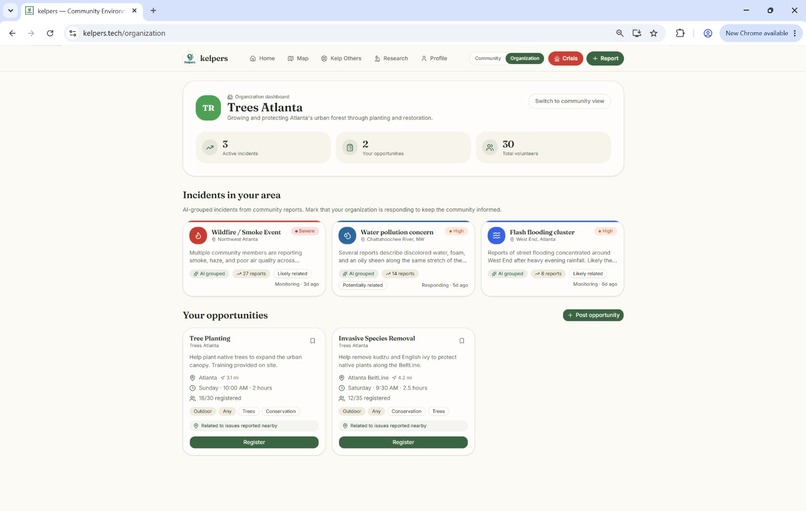This screenshot has height=511, width=806.
Task: Close the kelpers browser tab
Action: tap(134, 10)
